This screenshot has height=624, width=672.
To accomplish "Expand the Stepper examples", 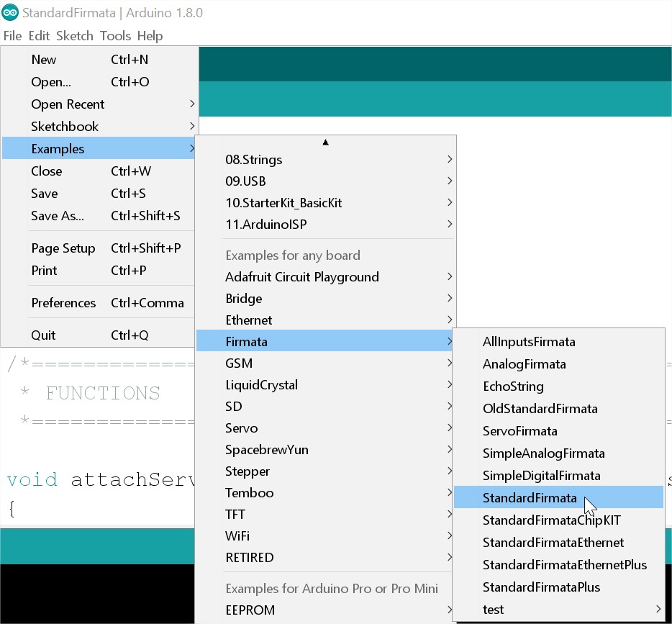I will pos(325,471).
